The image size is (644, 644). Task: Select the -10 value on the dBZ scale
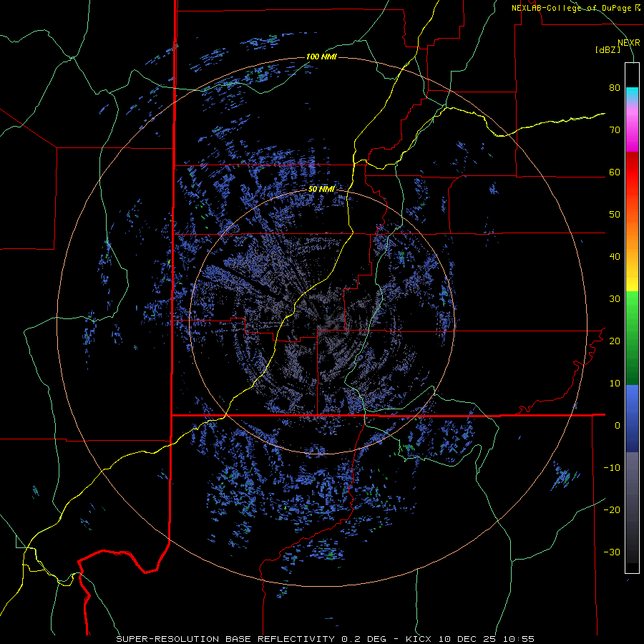click(x=612, y=468)
